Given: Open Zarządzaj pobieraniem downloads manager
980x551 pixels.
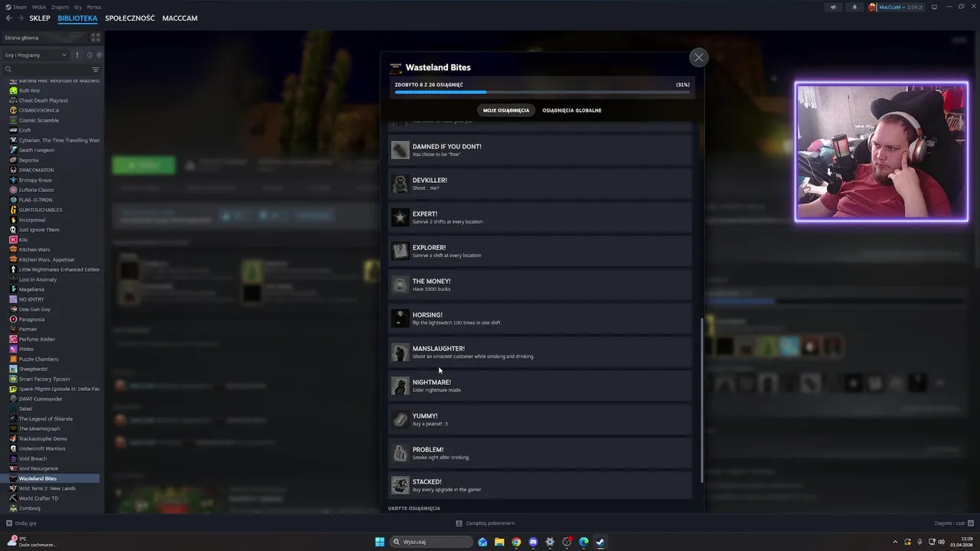Looking at the screenshot, I should pos(485,523).
